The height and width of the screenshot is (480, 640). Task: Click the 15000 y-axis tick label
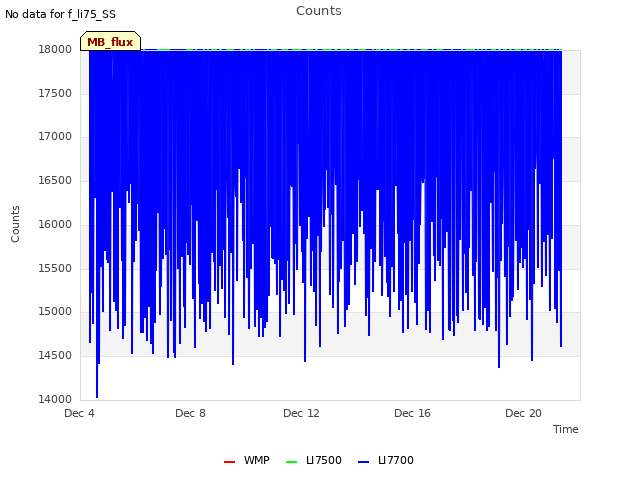pos(55,311)
